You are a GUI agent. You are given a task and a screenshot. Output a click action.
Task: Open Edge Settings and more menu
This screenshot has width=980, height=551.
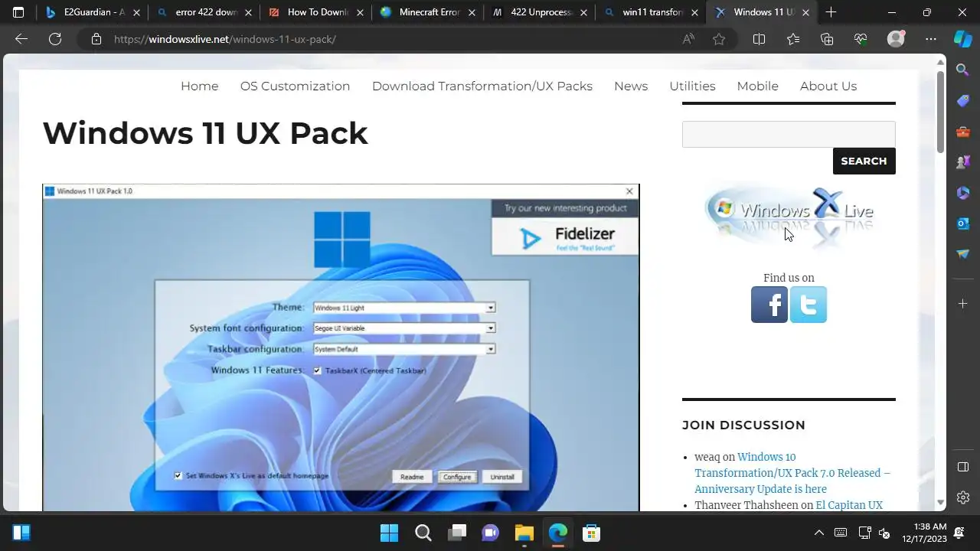point(931,39)
